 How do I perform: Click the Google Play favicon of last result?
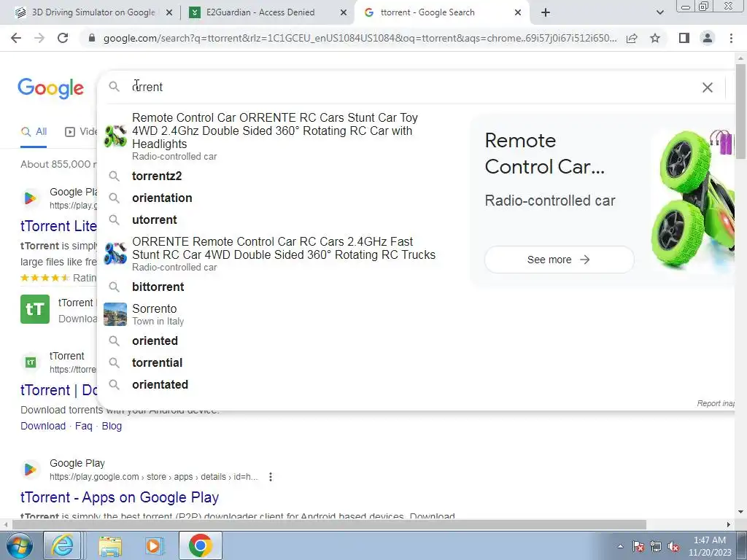(30, 470)
